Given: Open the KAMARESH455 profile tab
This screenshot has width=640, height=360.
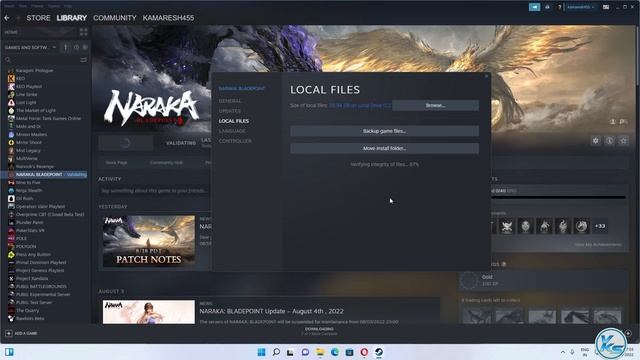Looking at the screenshot, I should click(168, 18).
